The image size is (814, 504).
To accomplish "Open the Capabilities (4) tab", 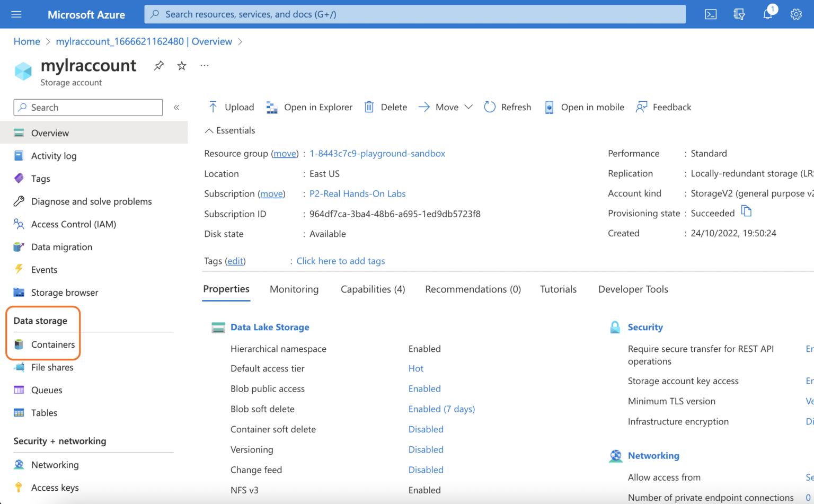I will point(373,289).
